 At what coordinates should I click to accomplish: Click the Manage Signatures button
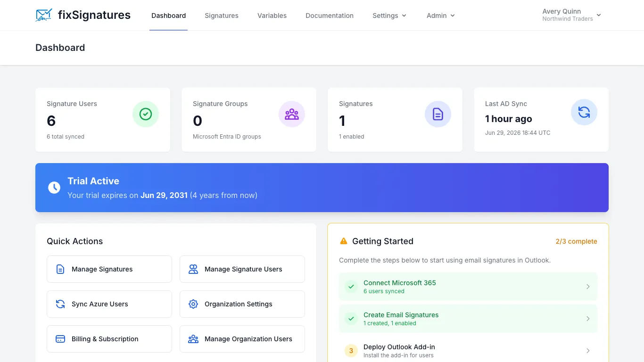[x=109, y=269]
